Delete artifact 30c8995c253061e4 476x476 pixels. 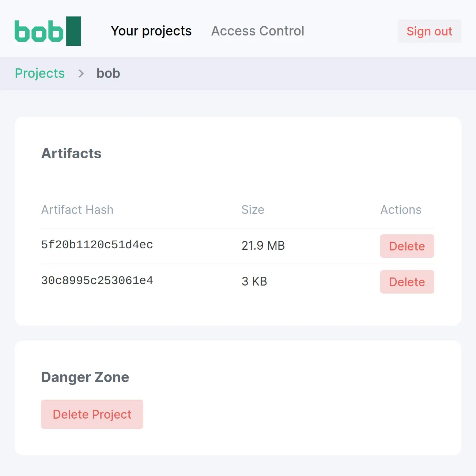tap(407, 282)
